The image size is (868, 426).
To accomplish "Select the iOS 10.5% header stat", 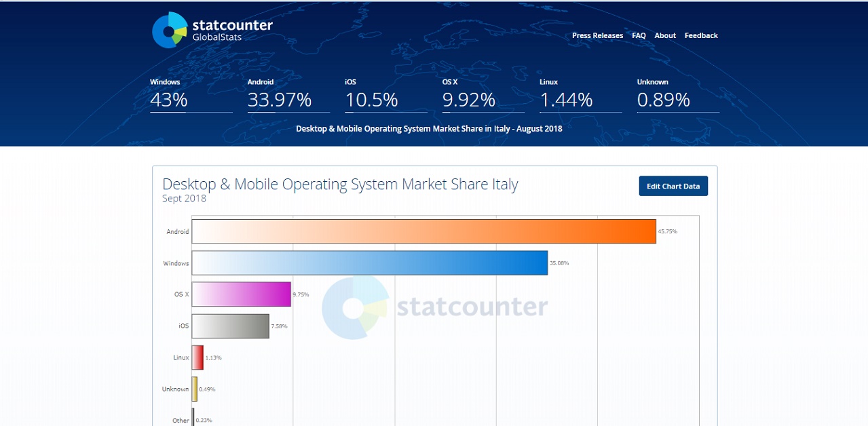I will coord(385,95).
